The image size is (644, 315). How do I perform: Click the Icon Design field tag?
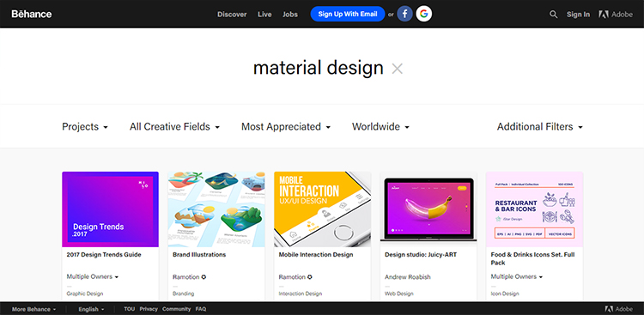click(505, 294)
